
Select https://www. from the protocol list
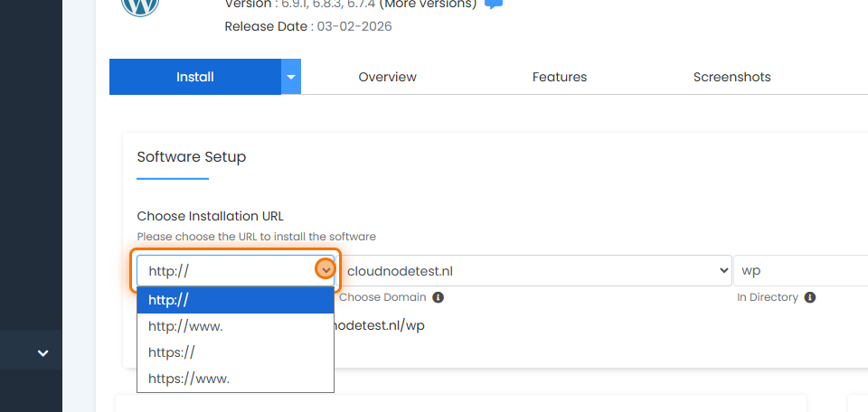click(x=235, y=379)
